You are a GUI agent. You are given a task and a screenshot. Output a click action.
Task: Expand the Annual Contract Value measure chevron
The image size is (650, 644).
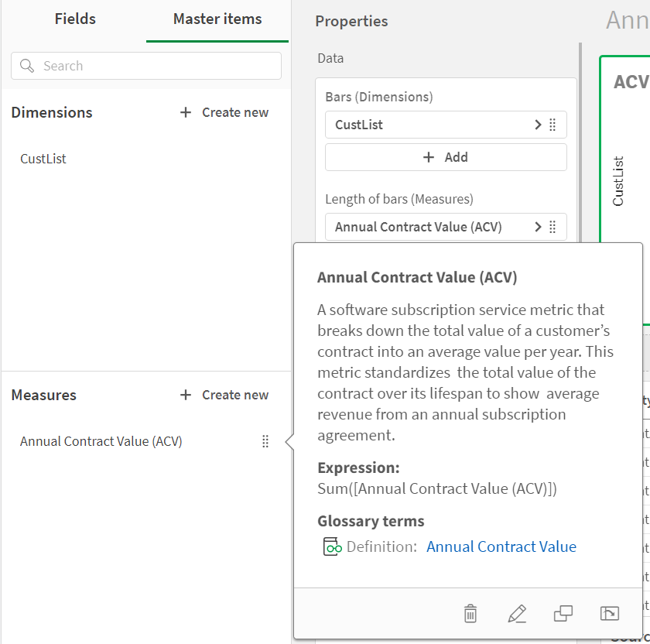tap(538, 227)
